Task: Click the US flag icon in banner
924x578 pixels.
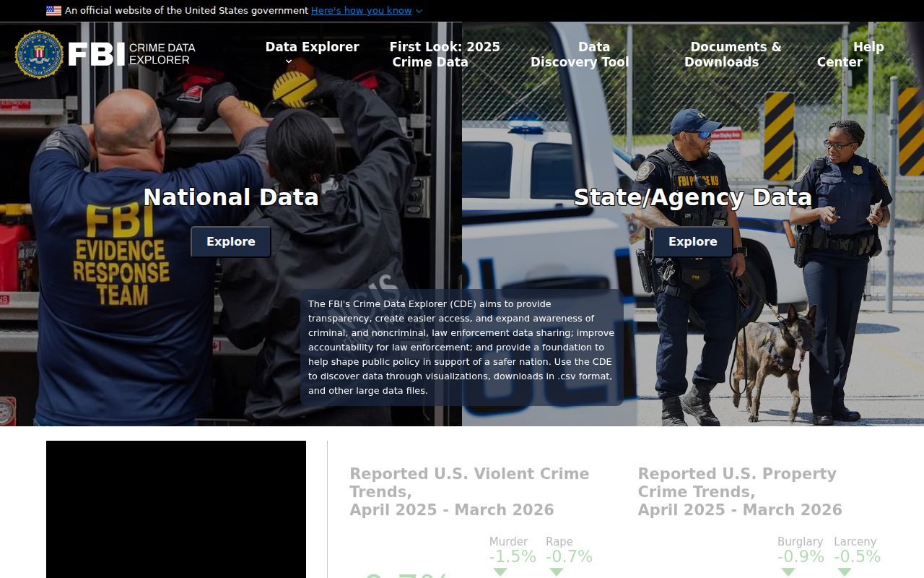Action: click(53, 11)
